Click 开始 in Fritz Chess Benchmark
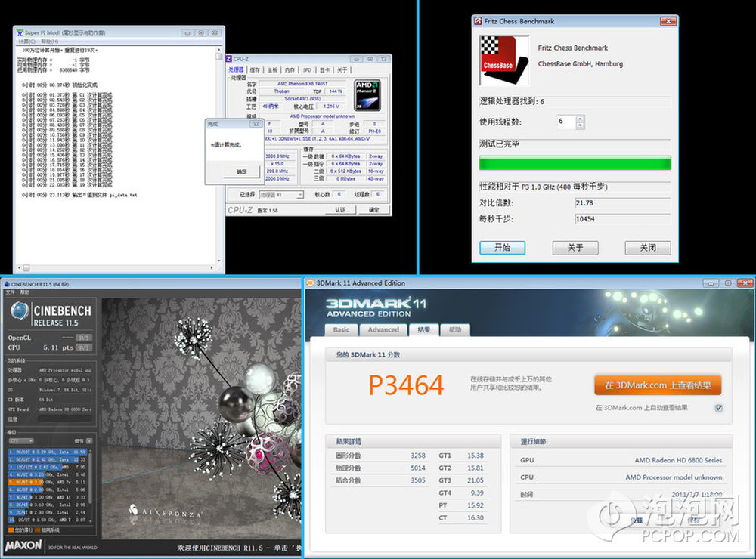756x559 pixels. point(503,248)
